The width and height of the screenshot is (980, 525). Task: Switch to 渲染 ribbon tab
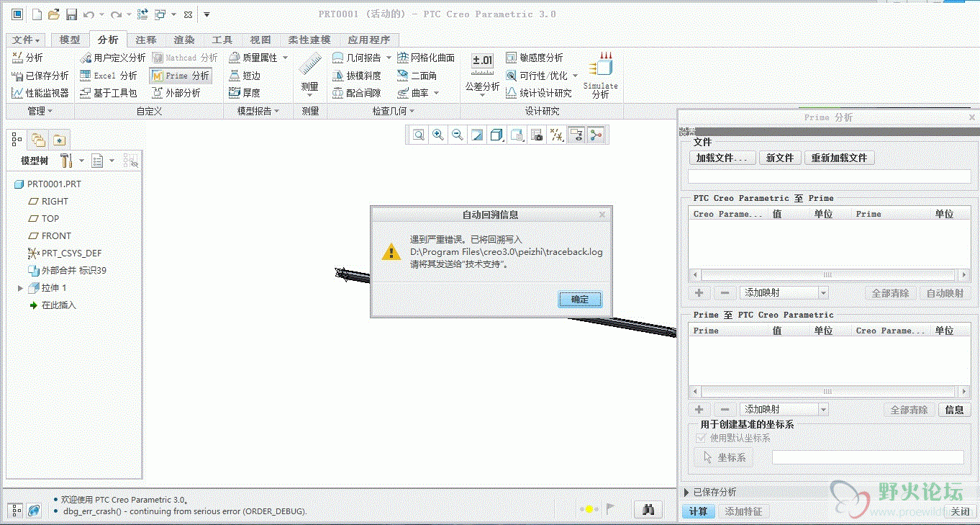click(184, 40)
